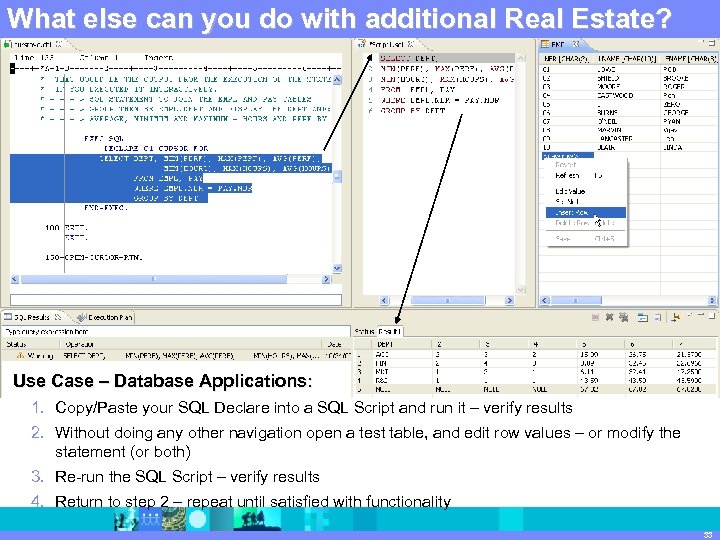The image size is (720, 540).
Task: Click the EXEC SQL line in source editor
Action: click(x=104, y=138)
